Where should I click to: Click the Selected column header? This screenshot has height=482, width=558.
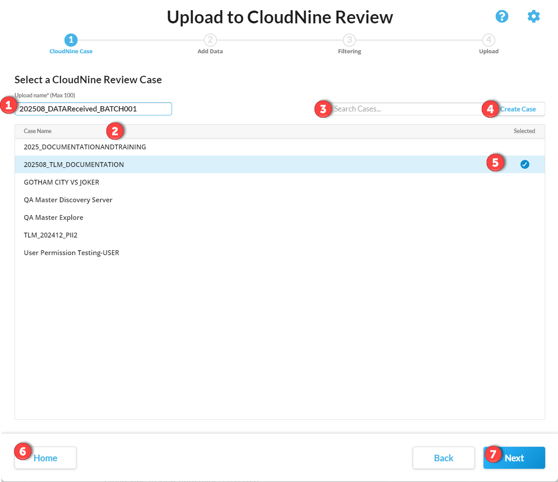click(x=524, y=131)
